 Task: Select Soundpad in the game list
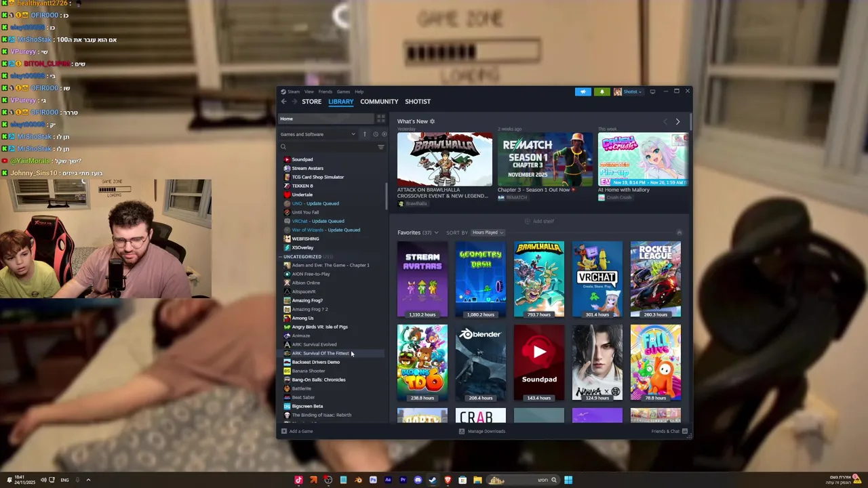pyautogui.click(x=302, y=159)
